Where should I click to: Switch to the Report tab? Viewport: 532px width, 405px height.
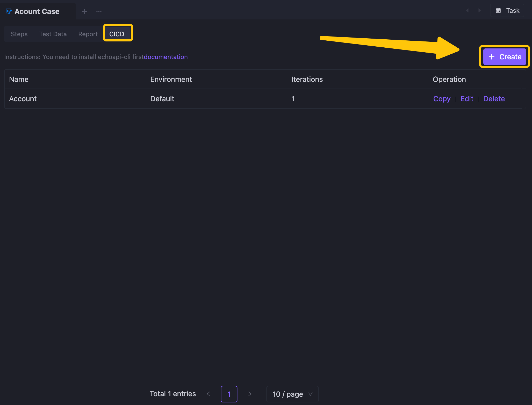[88, 34]
